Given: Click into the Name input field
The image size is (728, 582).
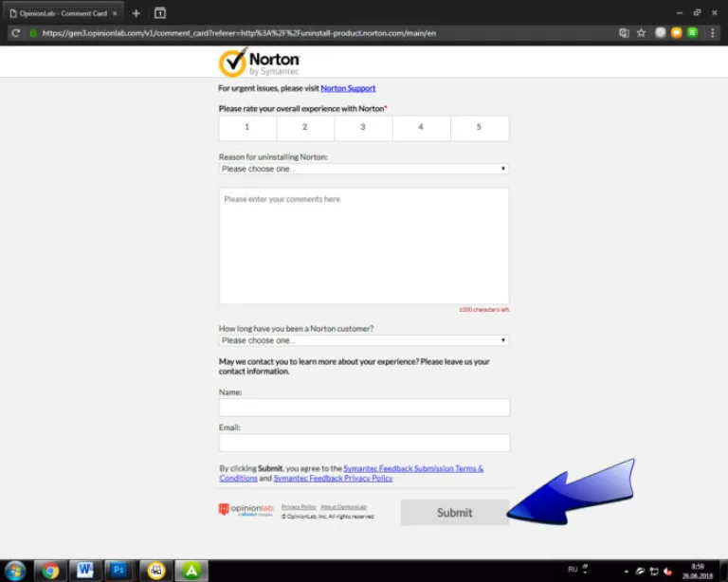Looking at the screenshot, I should click(x=364, y=408).
